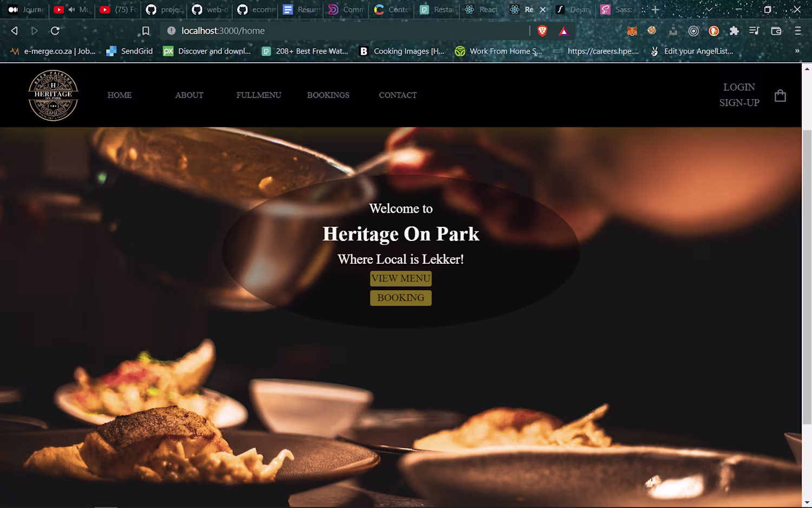Switch to the Journey Medium tab
Viewport: 812px width, 508px height.
point(25,9)
